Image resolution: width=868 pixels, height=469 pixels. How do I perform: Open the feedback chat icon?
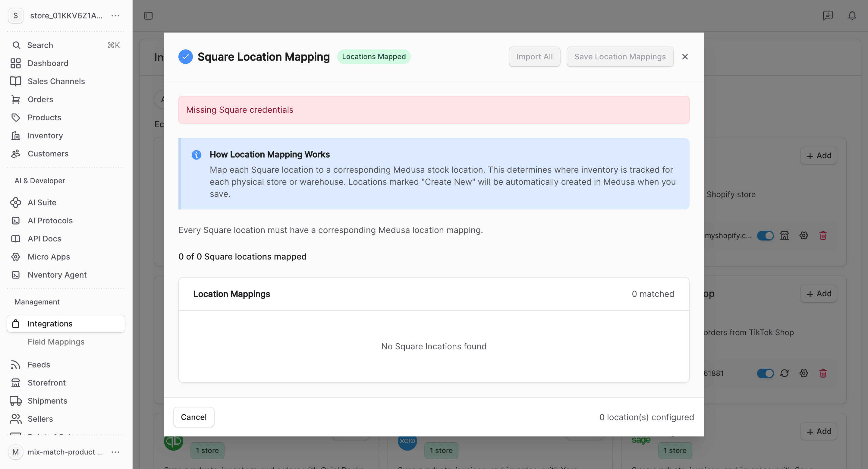[x=828, y=15]
